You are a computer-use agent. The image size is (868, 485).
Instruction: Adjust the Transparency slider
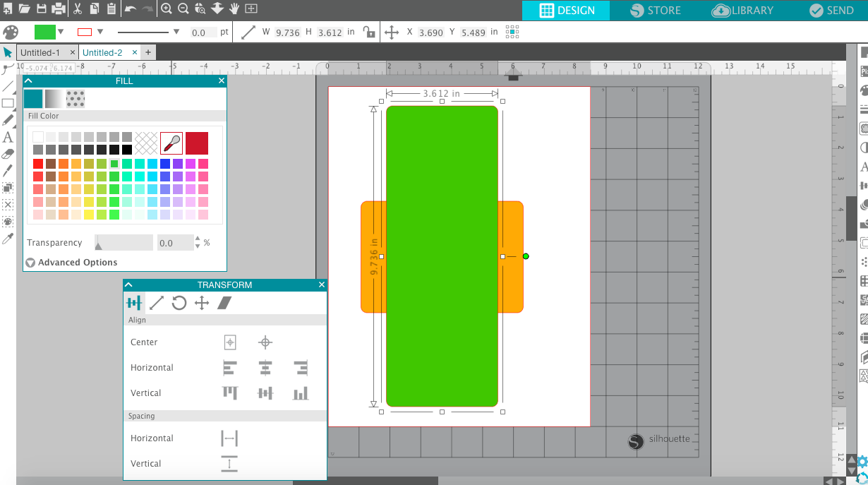click(x=123, y=243)
